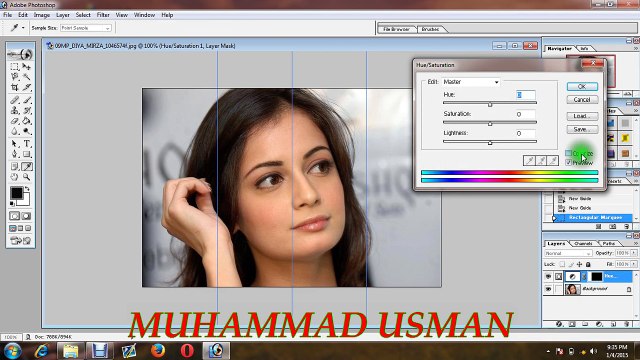Image resolution: width=640 pixels, height=360 pixels.
Task: Select the Type tool
Action: tap(27, 144)
